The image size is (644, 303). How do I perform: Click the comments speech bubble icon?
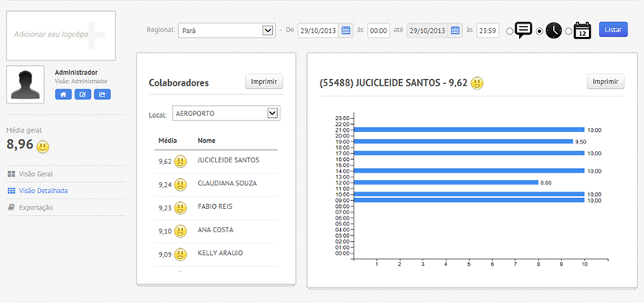(524, 31)
